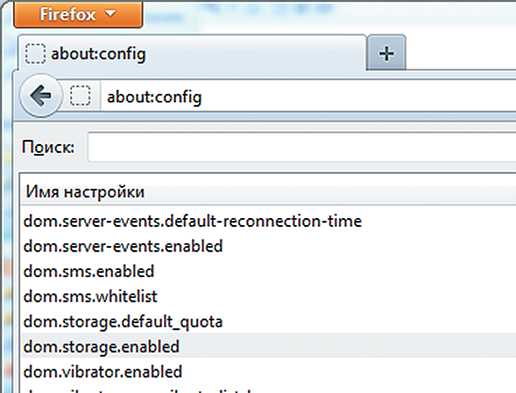Select dom.sms.whitelist preference row

(x=269, y=296)
